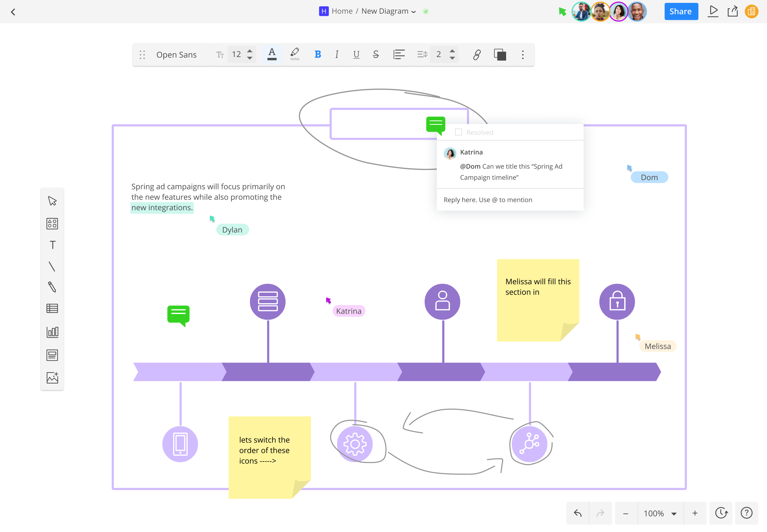Viewport: 767px width, 532px height.
Task: Select the Line tool
Action: click(x=53, y=266)
